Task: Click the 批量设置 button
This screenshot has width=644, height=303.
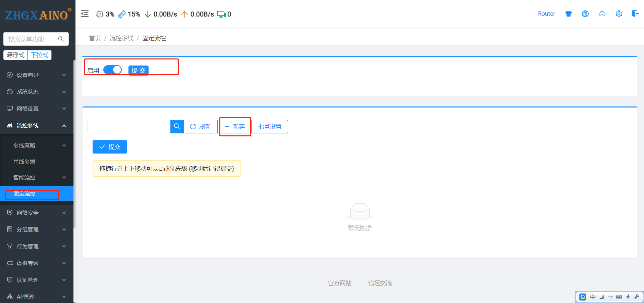Action: pyautogui.click(x=270, y=127)
